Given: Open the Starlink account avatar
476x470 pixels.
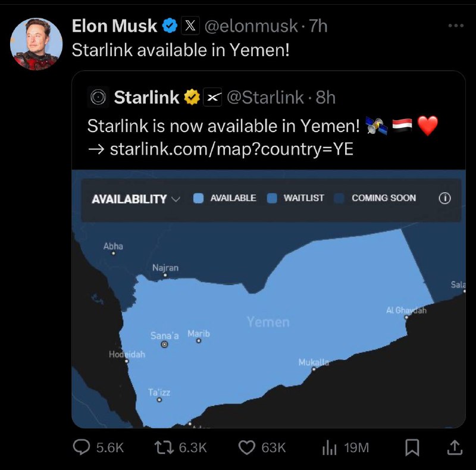Looking at the screenshot, I should click(x=98, y=97).
